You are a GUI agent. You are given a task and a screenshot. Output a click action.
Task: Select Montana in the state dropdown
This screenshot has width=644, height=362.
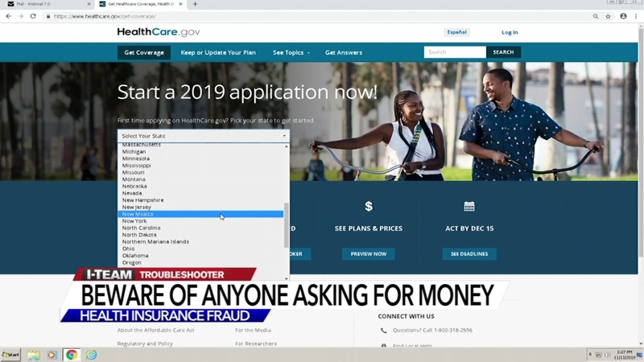pyautogui.click(x=134, y=179)
